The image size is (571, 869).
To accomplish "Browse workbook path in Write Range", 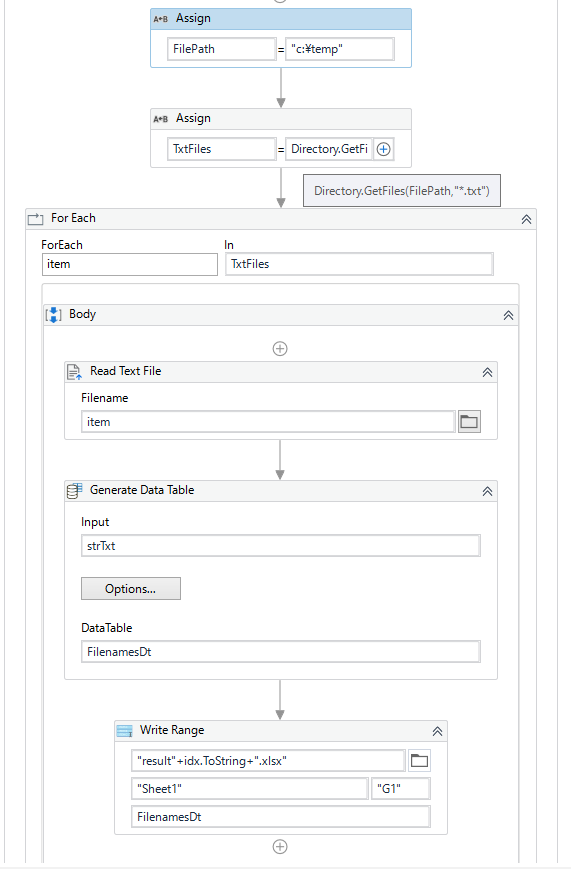I will 419,760.
